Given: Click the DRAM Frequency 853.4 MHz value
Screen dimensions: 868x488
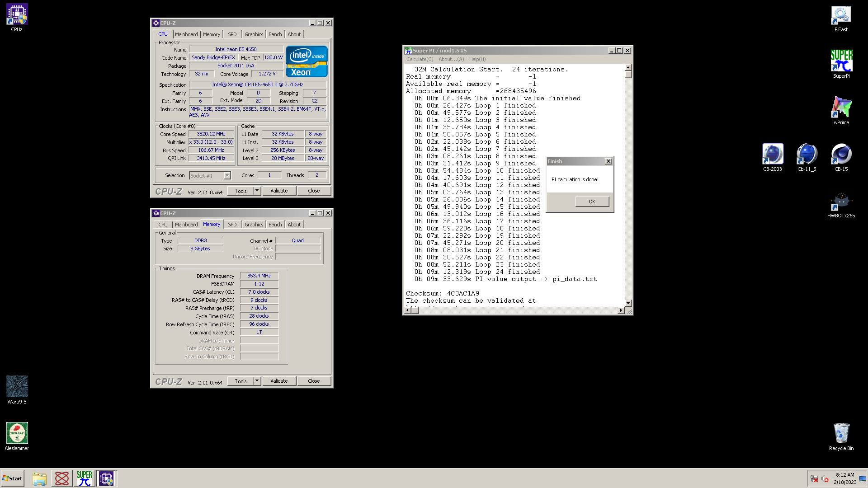Looking at the screenshot, I should pyautogui.click(x=259, y=276).
